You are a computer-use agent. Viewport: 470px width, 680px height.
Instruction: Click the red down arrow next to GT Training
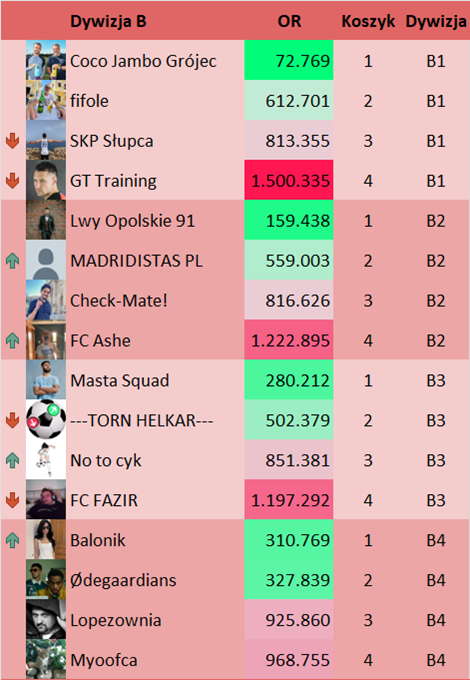click(x=13, y=181)
